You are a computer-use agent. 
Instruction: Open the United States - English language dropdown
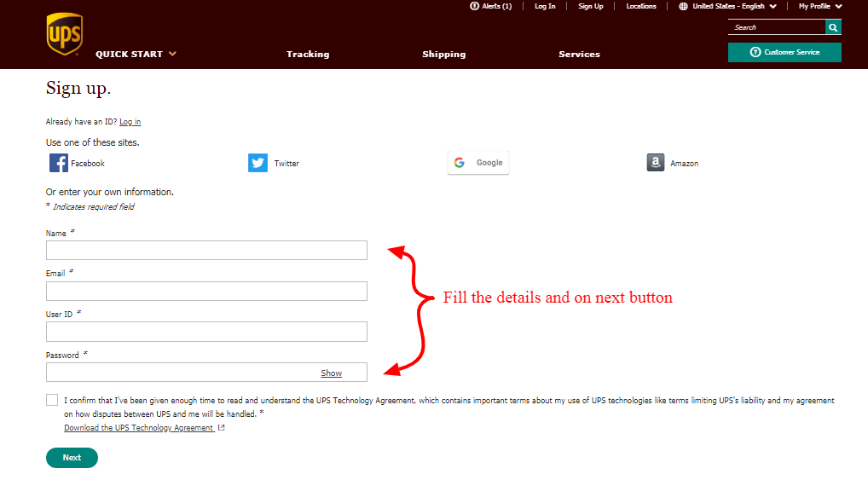(734, 6)
